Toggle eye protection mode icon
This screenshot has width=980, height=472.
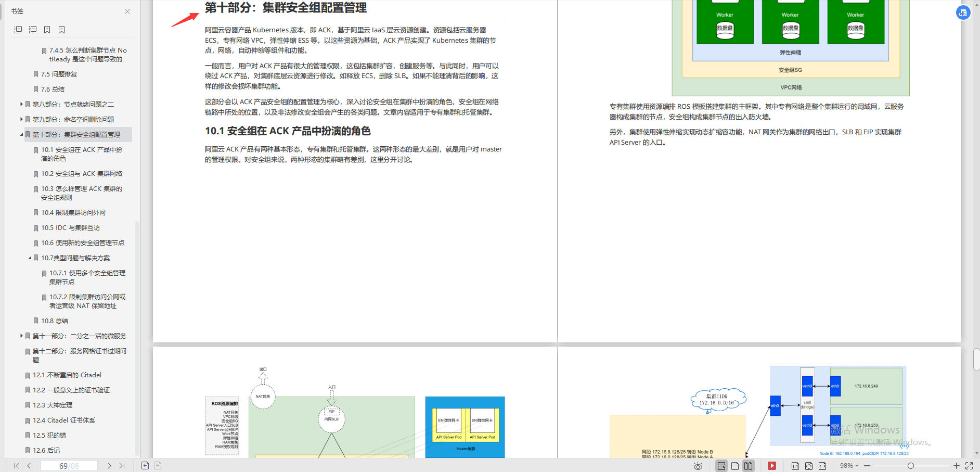(x=698, y=466)
